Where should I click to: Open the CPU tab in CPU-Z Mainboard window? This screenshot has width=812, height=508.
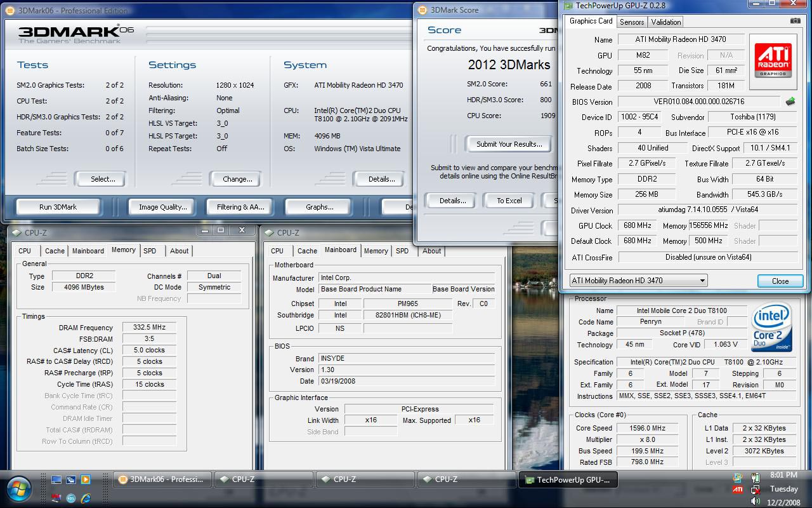pos(277,251)
